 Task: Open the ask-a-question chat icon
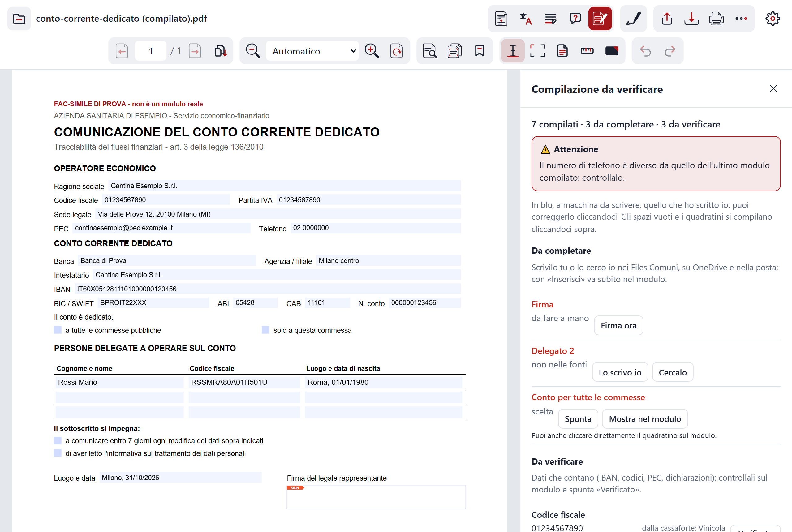click(x=575, y=19)
